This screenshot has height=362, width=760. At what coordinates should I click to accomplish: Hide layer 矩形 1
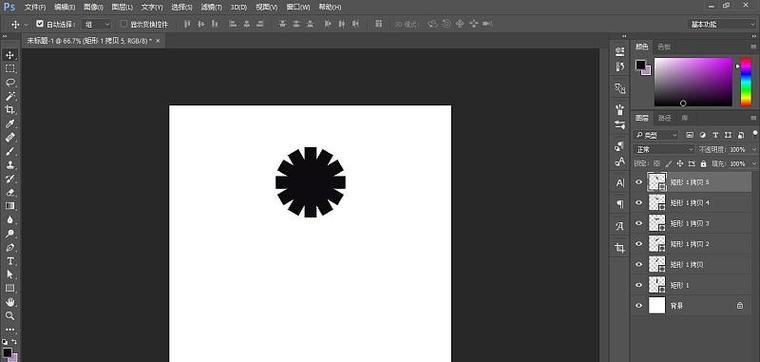[x=639, y=285]
